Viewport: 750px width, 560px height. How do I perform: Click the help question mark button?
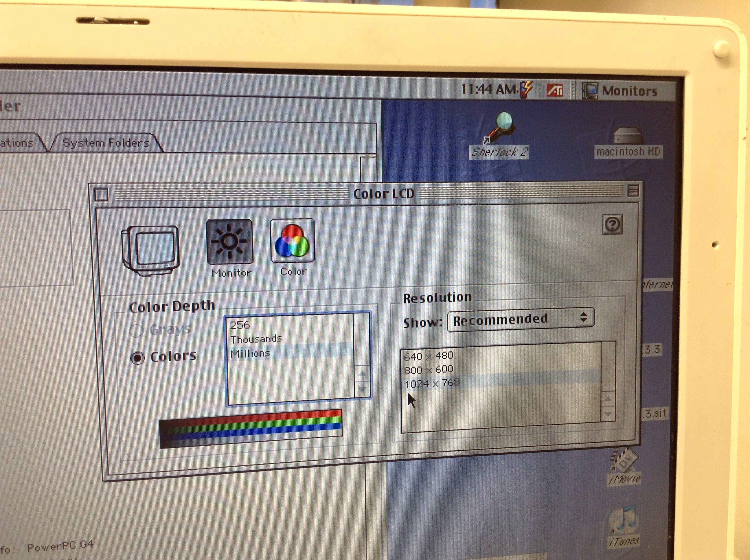pyautogui.click(x=612, y=224)
